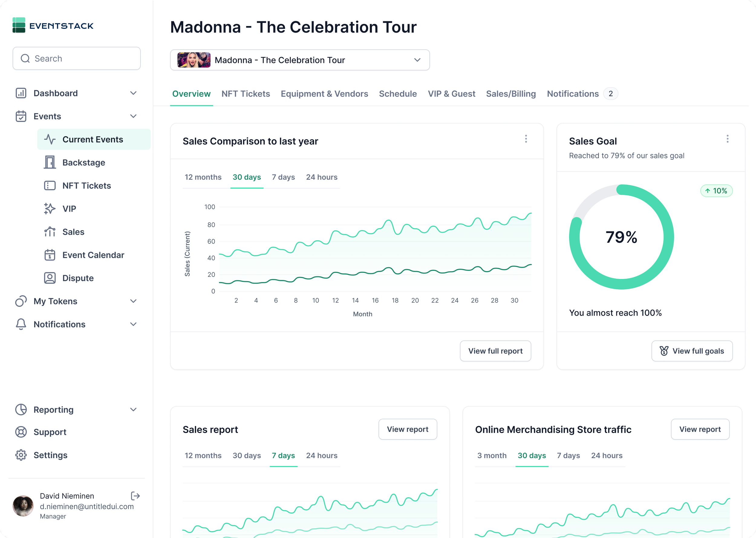Click the Dashboard bar-chart icon
Viewport: 756px width, 538px height.
pos(21,93)
